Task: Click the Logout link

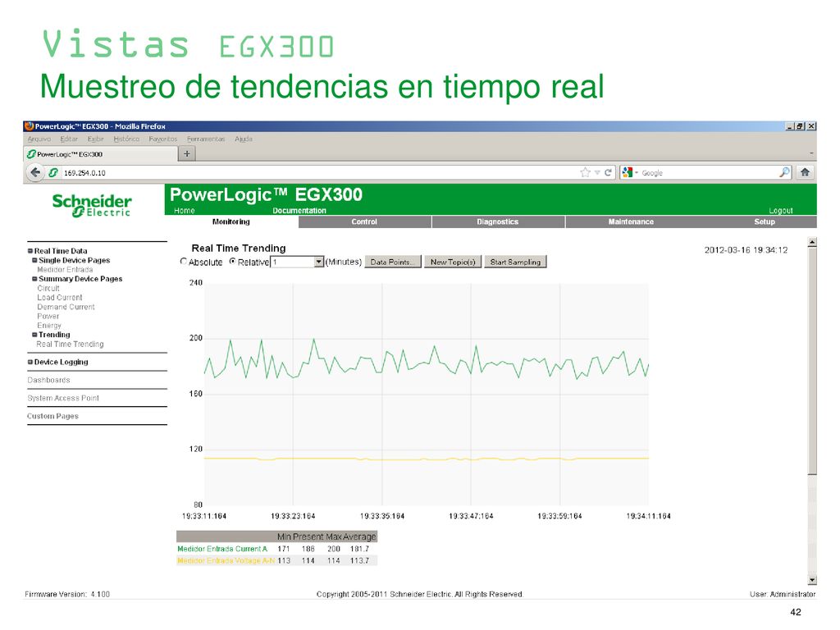Action: pyautogui.click(x=781, y=211)
